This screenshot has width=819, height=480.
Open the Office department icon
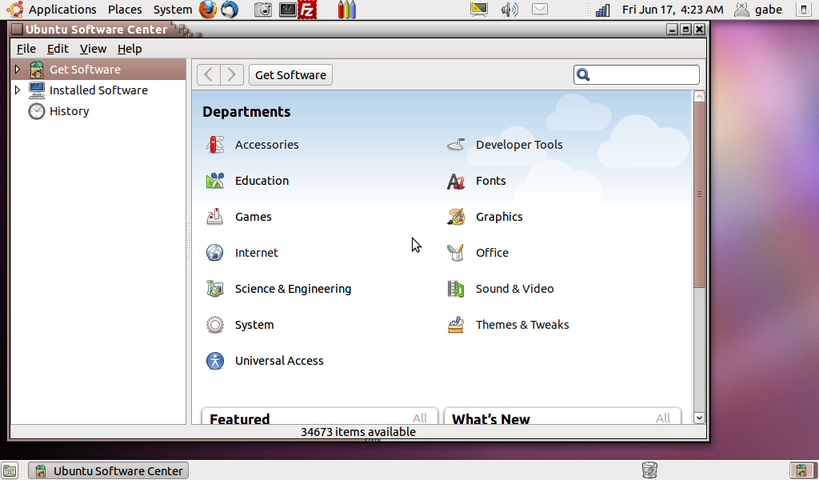pyautogui.click(x=456, y=253)
